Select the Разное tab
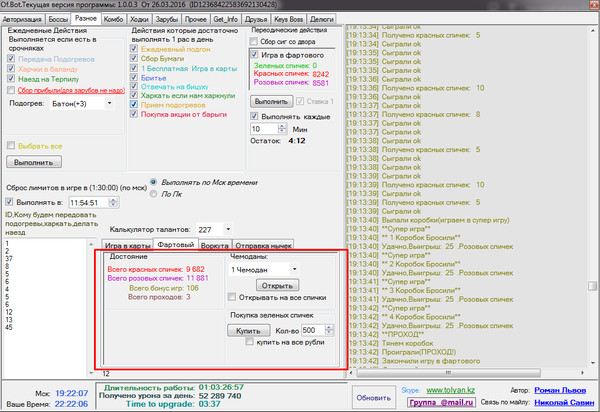 pyautogui.click(x=86, y=18)
